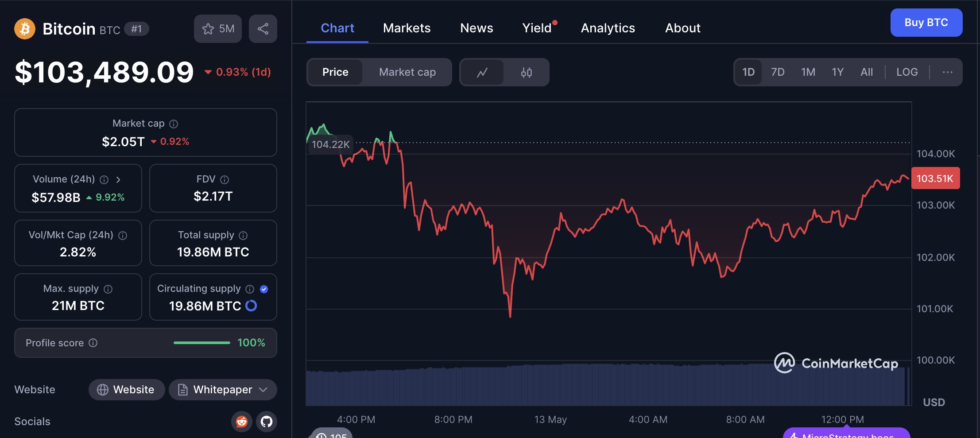Click the $2.05T market cap value
The height and width of the screenshot is (438, 980).
pos(123,142)
